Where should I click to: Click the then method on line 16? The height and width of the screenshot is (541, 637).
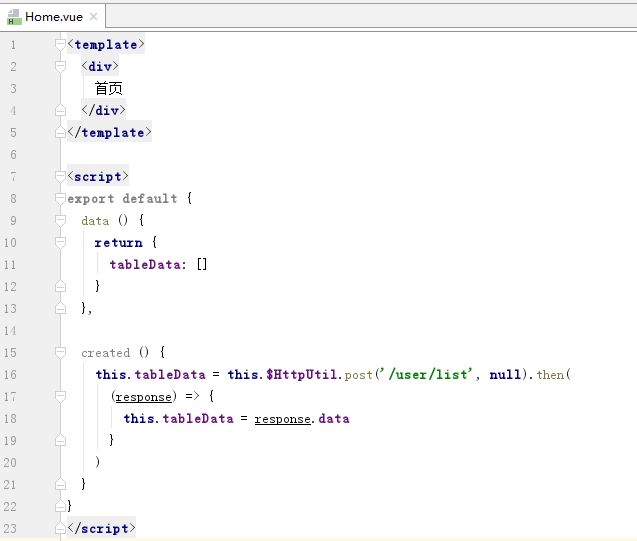coord(550,374)
